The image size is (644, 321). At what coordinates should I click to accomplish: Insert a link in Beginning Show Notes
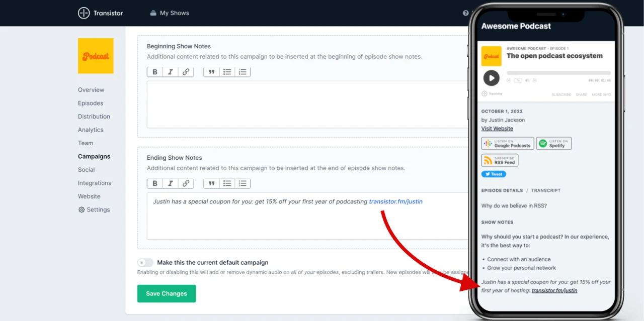click(186, 72)
